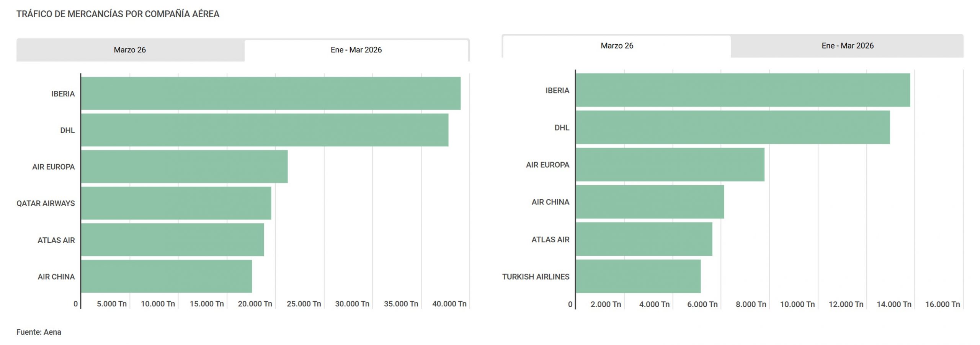Click the QATAR AIRWAYS axis label
The height and width of the screenshot is (345, 980).
46,203
